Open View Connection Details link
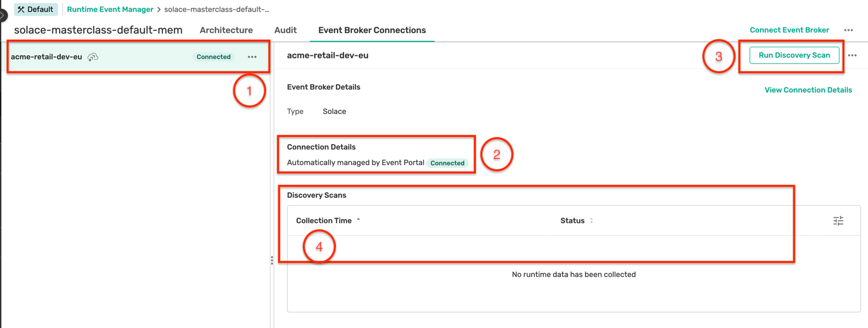This screenshot has width=868, height=328. (x=808, y=90)
